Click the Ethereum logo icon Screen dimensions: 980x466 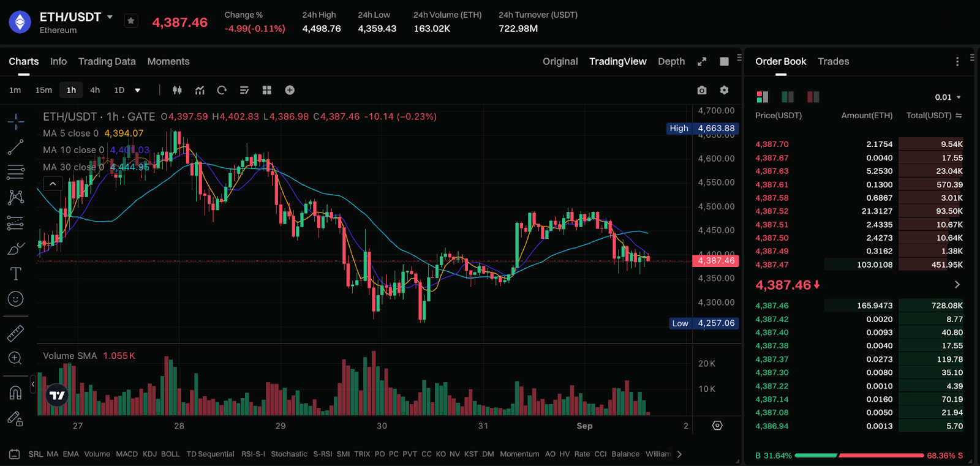pos(20,22)
